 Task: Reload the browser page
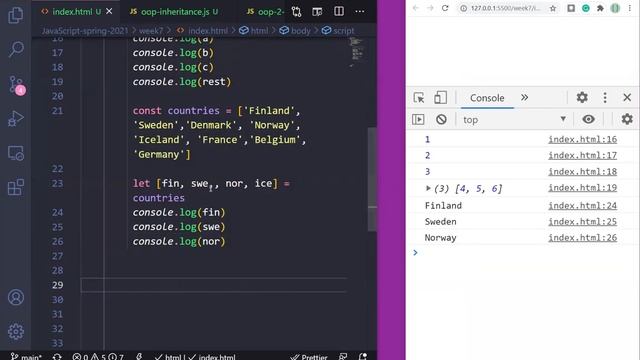pyautogui.click(x=445, y=8)
